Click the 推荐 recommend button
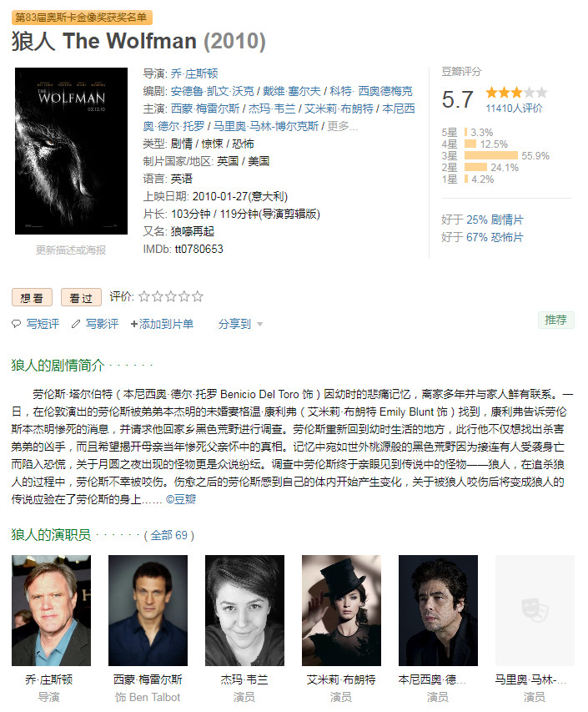The height and width of the screenshot is (712, 588). point(555,321)
